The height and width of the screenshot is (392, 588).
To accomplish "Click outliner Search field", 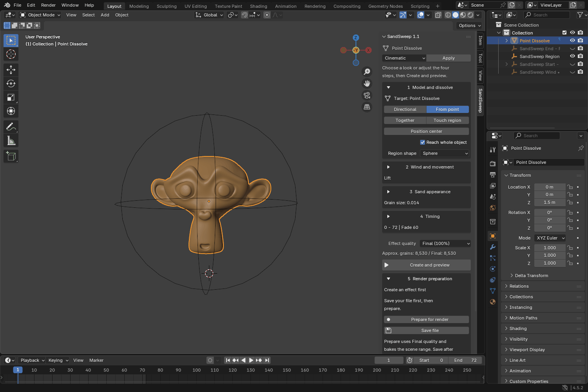I will [x=547, y=15].
